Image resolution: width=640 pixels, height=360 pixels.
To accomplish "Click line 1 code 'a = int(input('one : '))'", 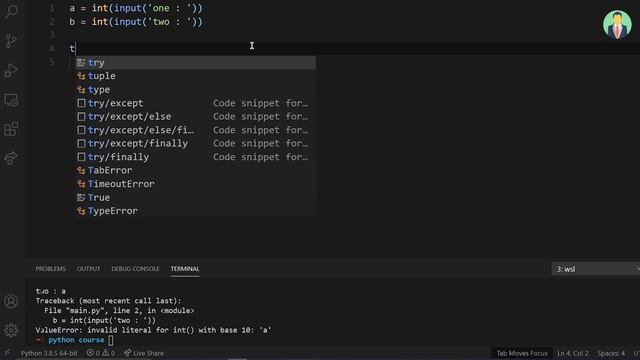I will pyautogui.click(x=136, y=8).
